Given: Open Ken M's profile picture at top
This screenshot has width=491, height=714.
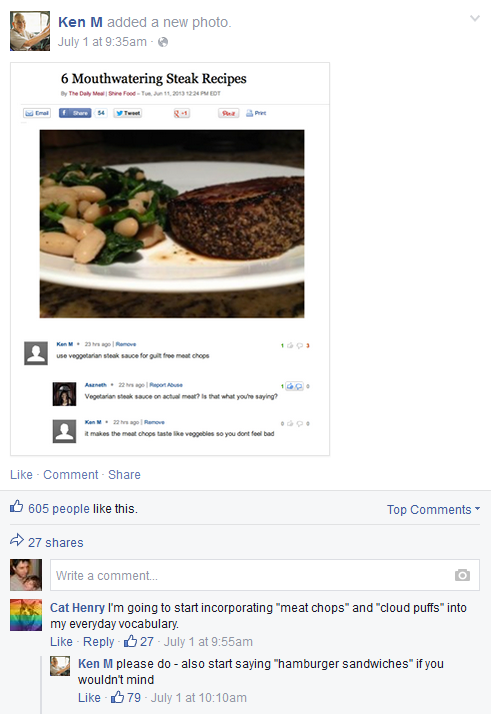Looking at the screenshot, I should pyautogui.click(x=30, y=31).
